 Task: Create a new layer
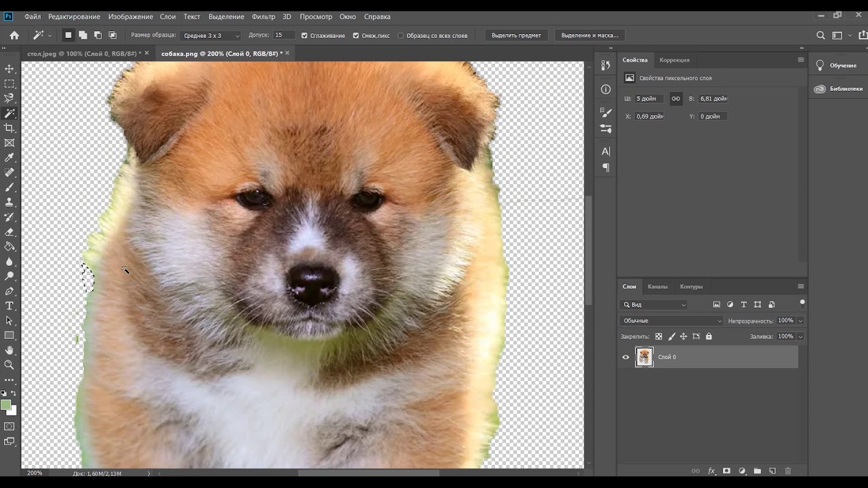pos(772,471)
